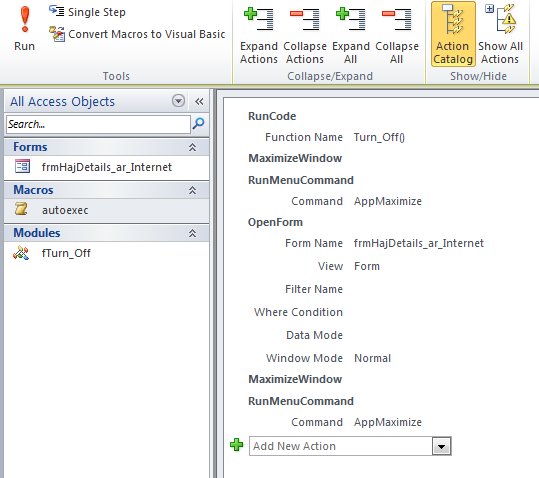
Task: Enable Single Step mode
Action: [87, 12]
